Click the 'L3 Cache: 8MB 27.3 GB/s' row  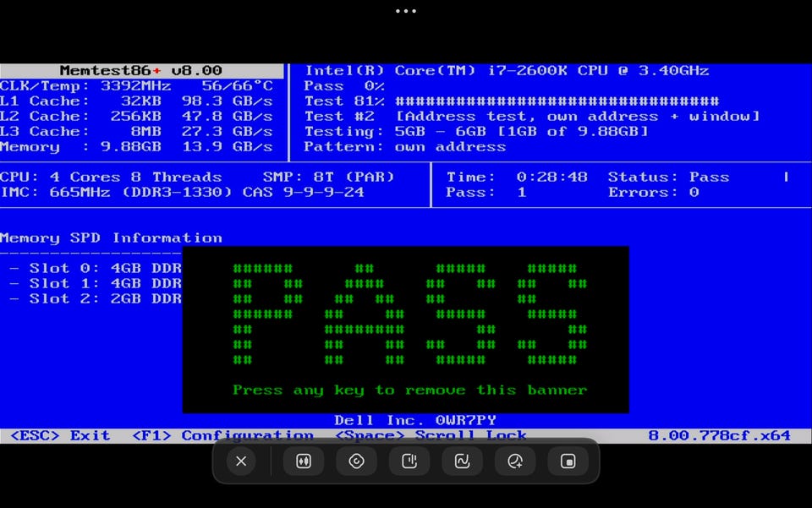pos(137,131)
